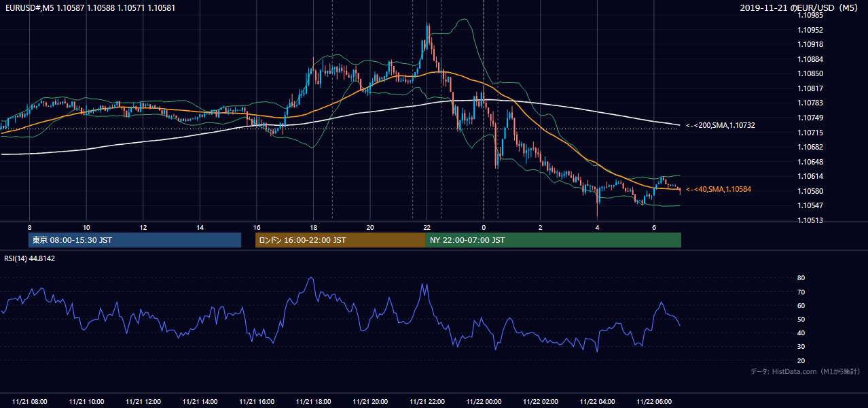868x408 pixels.
Task: Click price level 1.10682 on the price axis
Action: 810,147
